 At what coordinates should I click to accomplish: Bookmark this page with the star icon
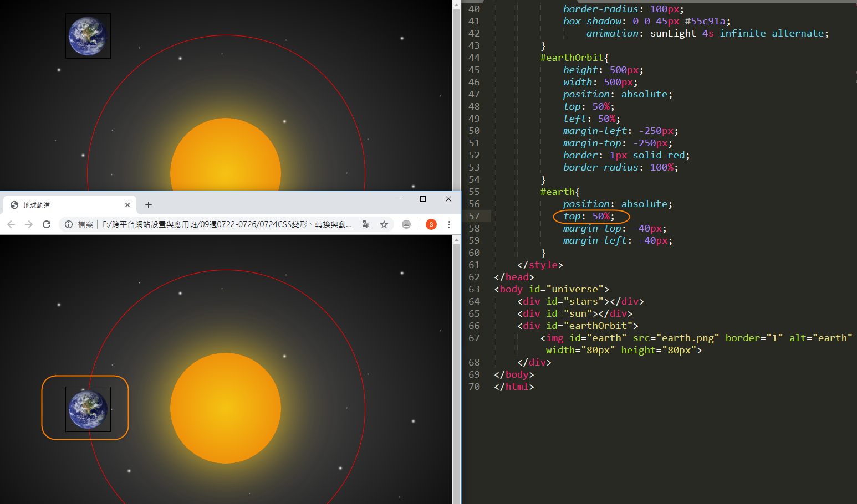point(384,224)
